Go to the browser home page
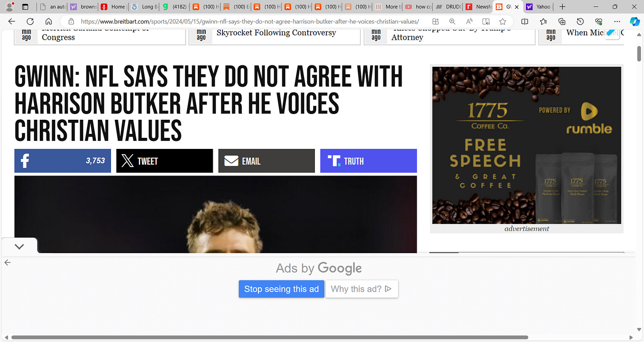 [x=49, y=21]
